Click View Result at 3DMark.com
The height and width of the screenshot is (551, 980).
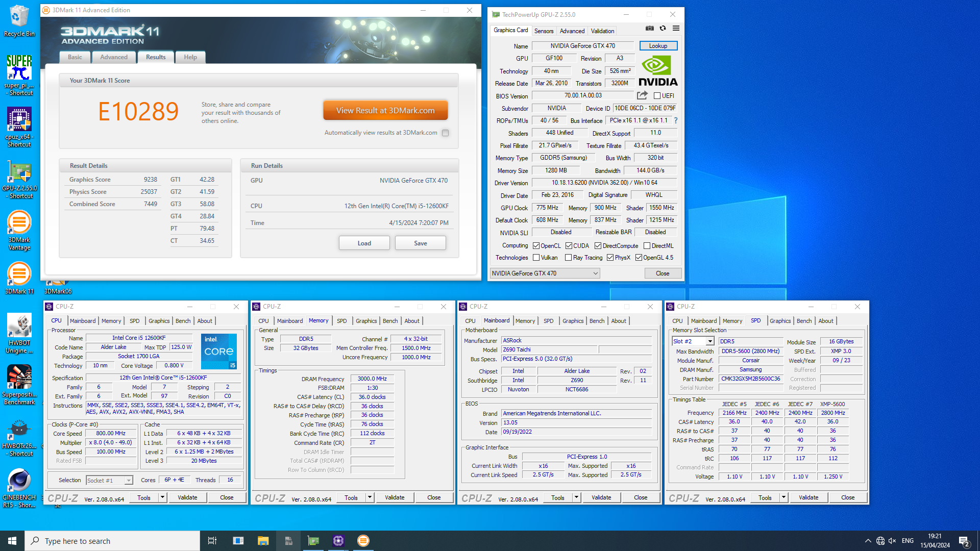click(385, 110)
